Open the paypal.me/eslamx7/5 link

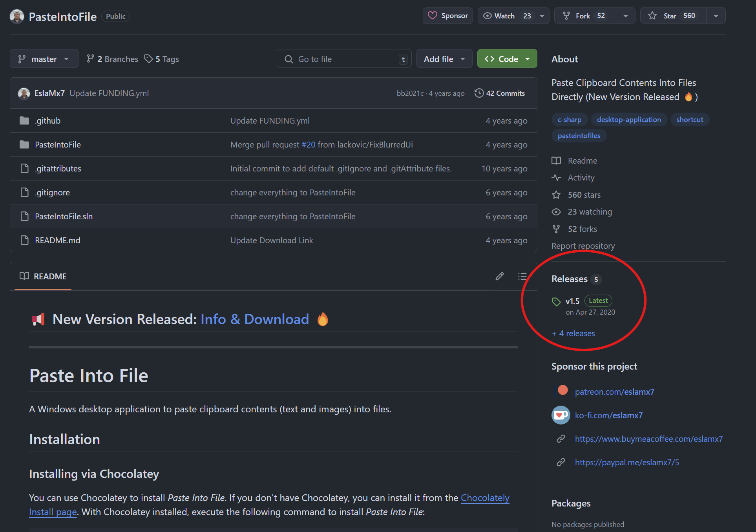627,463
